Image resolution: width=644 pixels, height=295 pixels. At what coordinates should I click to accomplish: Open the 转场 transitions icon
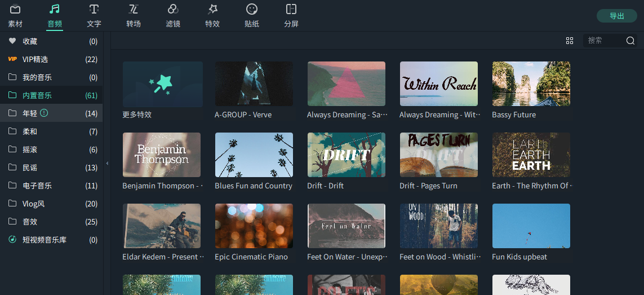click(134, 10)
